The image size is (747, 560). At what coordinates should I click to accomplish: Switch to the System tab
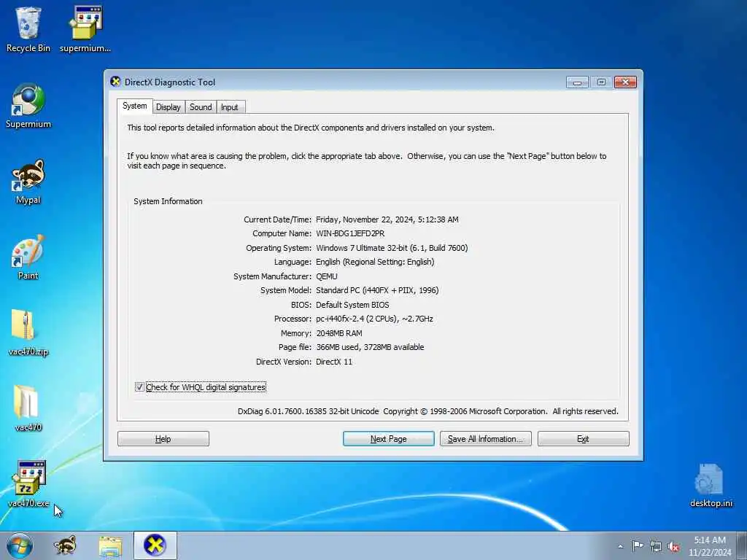click(135, 106)
